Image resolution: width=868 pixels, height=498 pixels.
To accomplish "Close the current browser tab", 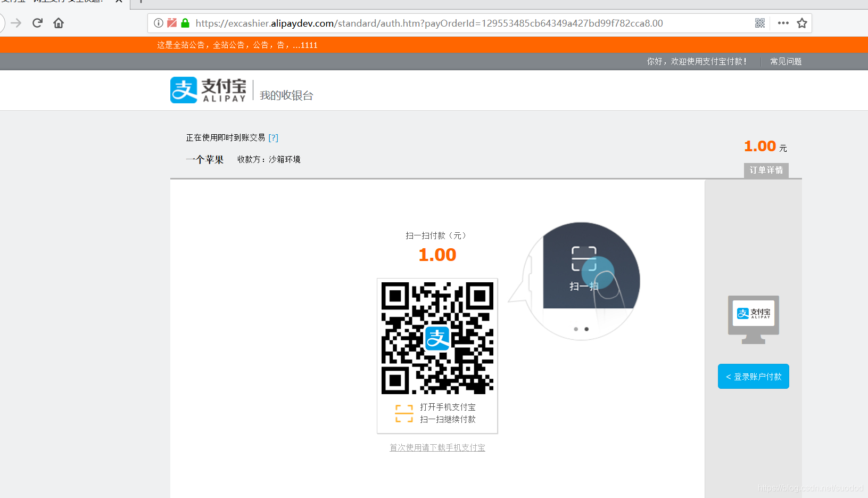I will coord(119,2).
